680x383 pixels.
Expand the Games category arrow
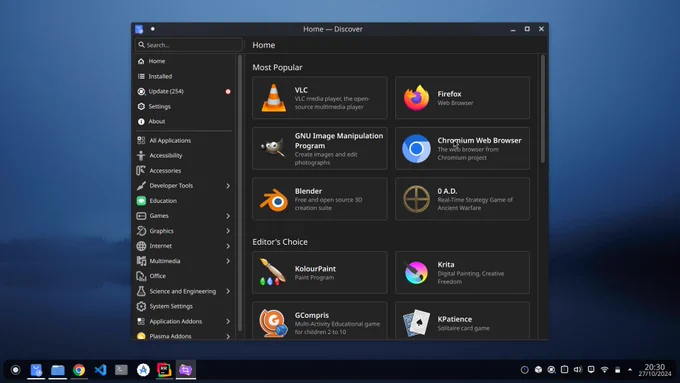click(x=228, y=216)
